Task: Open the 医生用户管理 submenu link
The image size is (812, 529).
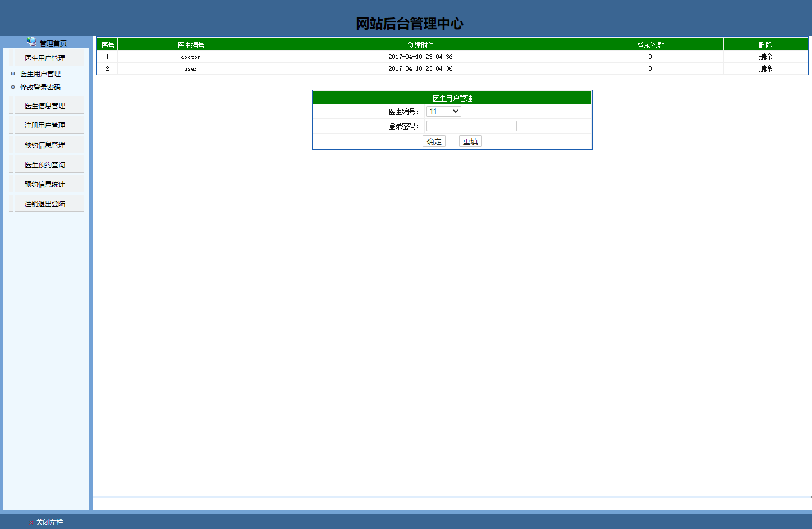Action: tap(40, 73)
